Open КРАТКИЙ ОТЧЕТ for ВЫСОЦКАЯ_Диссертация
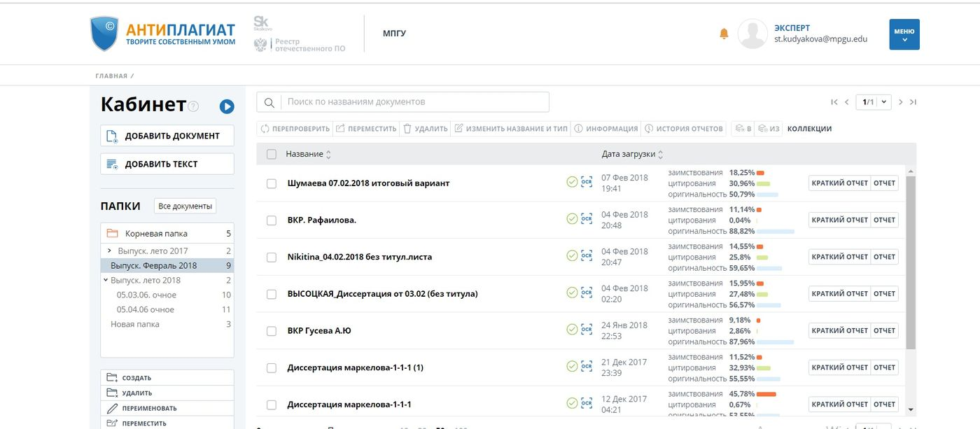The width and height of the screenshot is (980, 429). [839, 294]
